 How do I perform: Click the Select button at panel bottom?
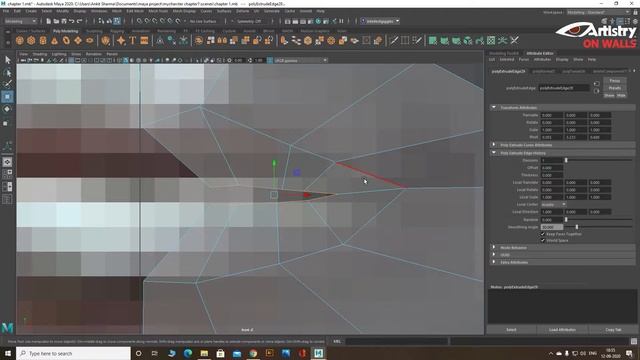click(511, 330)
